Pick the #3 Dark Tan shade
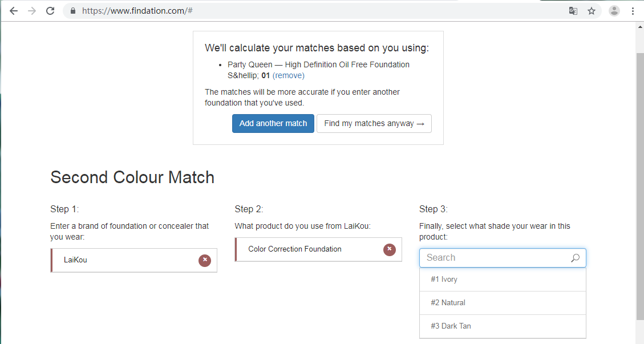This screenshot has height=344, width=644. coord(503,326)
